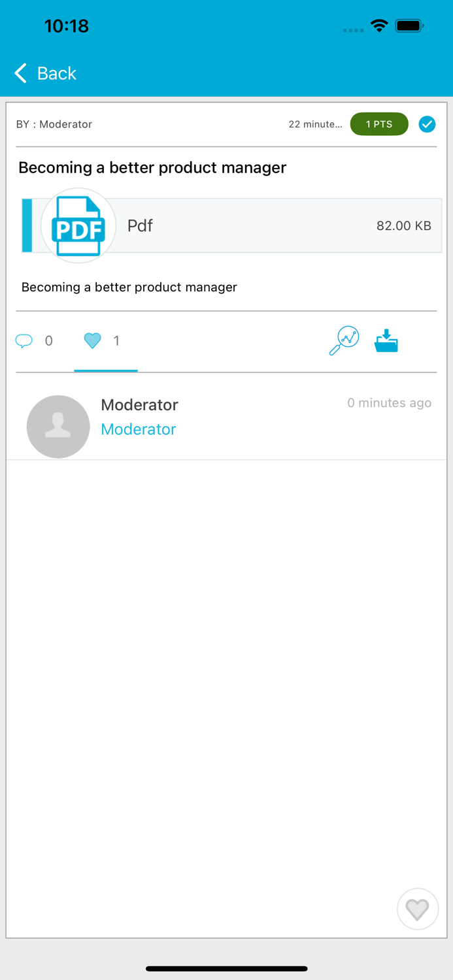Open comments via the speech bubble icon

pos(24,340)
